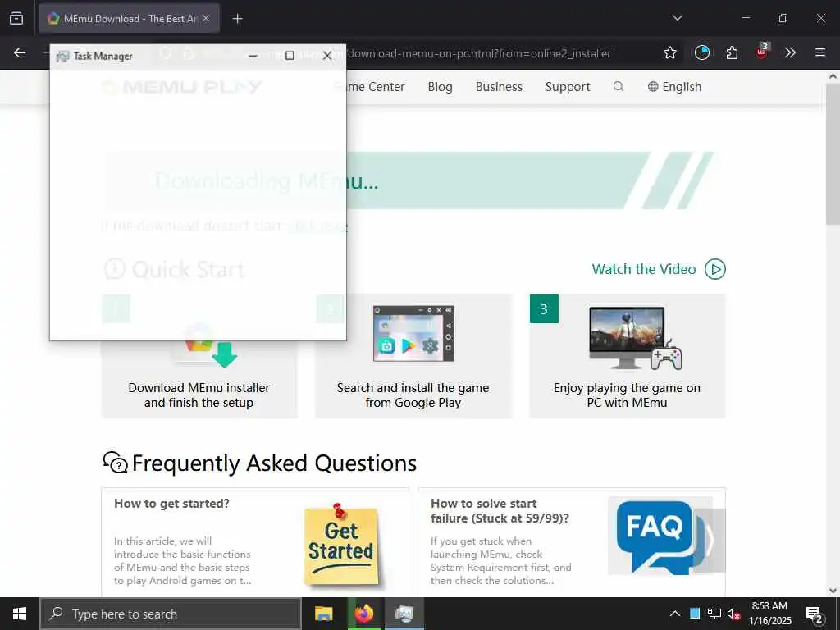Switch to Firefox from the taskbar
This screenshot has height=630, width=840.
click(364, 614)
